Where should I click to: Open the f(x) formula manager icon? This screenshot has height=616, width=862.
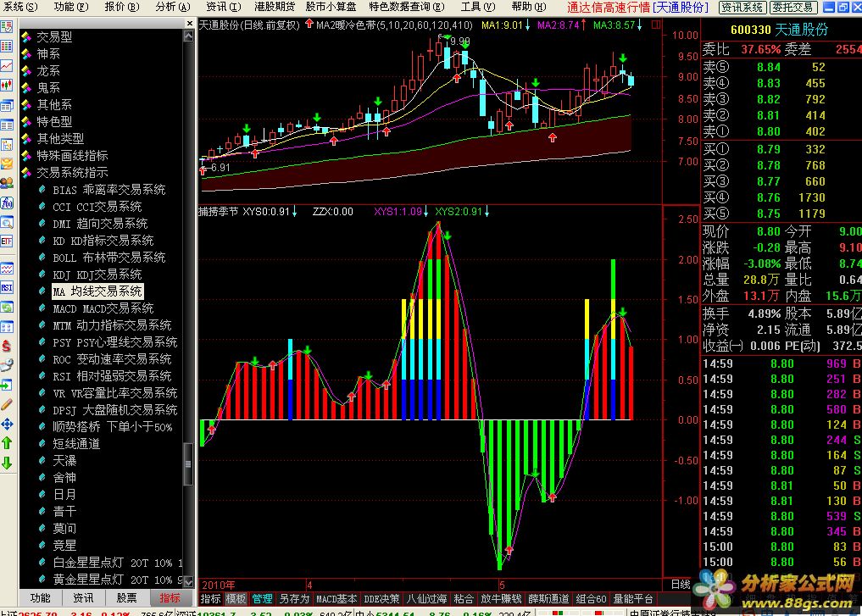coord(7,203)
